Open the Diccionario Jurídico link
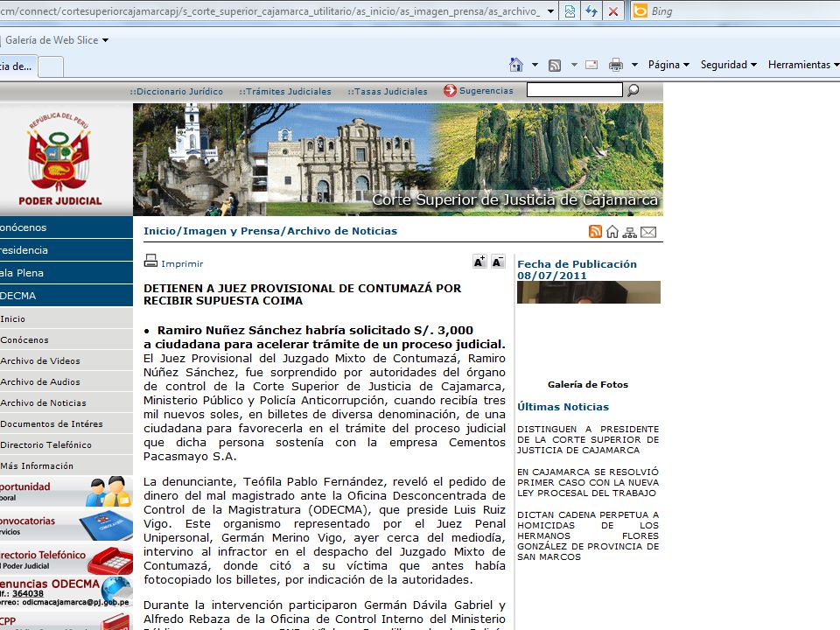This screenshot has height=630, width=840. point(176,92)
